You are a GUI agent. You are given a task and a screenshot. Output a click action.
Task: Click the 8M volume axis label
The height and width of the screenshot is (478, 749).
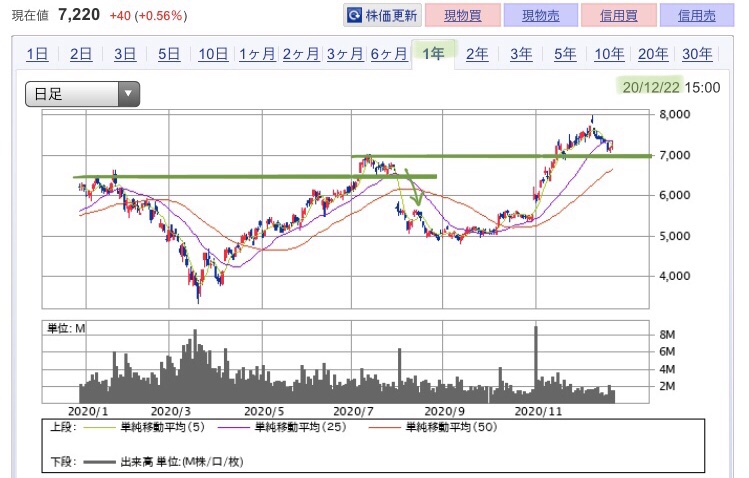point(667,335)
